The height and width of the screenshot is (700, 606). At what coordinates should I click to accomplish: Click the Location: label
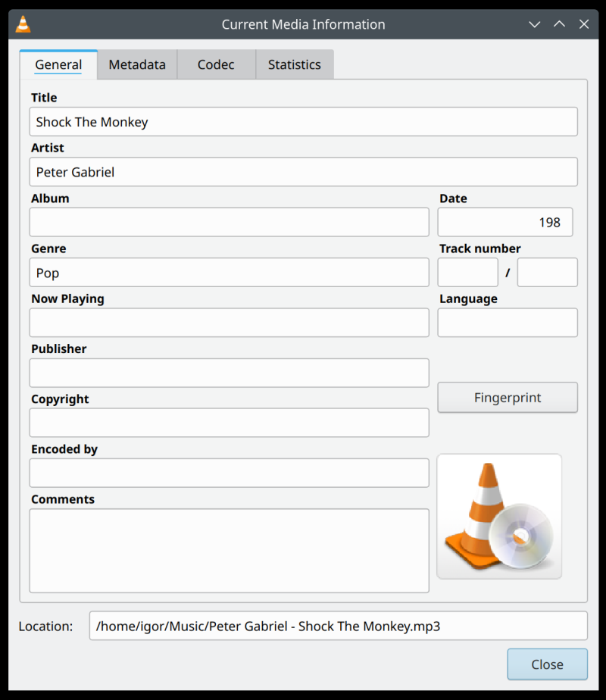tap(45, 627)
